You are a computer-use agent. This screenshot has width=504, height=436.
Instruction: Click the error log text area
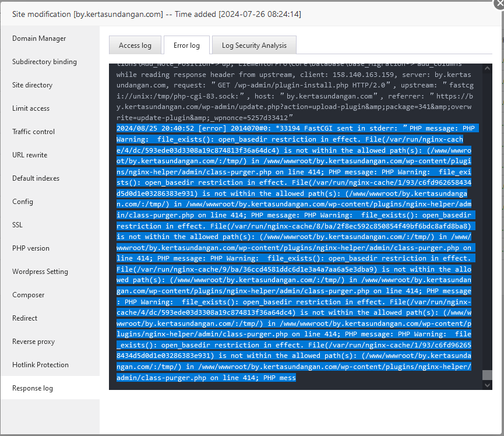point(296,227)
